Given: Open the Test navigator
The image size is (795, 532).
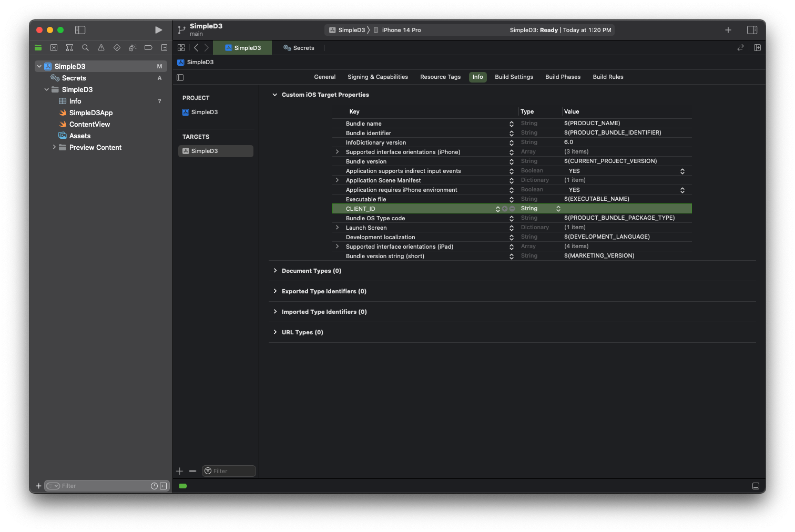Looking at the screenshot, I should click(x=117, y=48).
